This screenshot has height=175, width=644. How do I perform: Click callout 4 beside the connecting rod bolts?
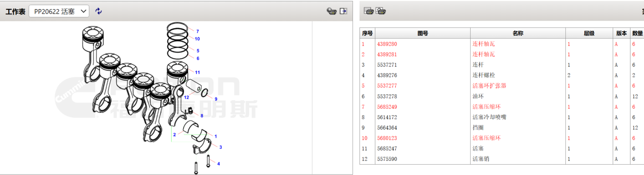[x=219, y=164]
